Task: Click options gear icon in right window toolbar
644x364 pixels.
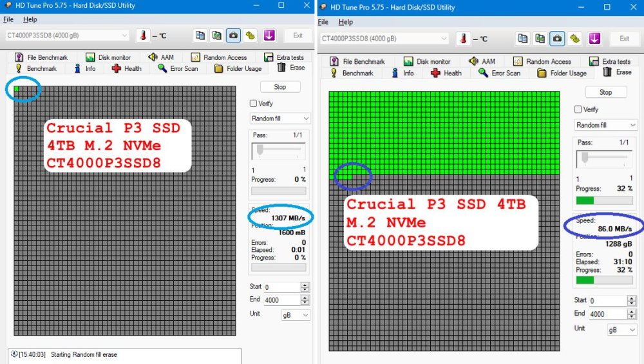Action: 574,39
